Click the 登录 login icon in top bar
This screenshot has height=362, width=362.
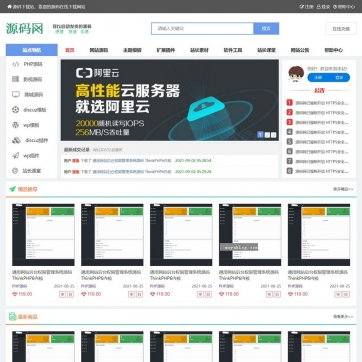(318, 7)
